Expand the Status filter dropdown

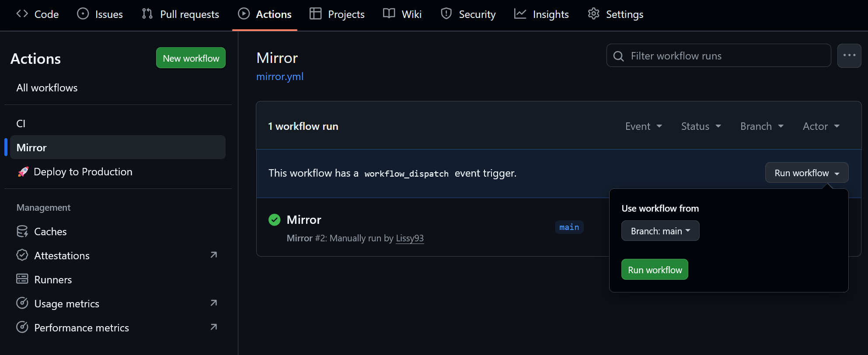(701, 126)
